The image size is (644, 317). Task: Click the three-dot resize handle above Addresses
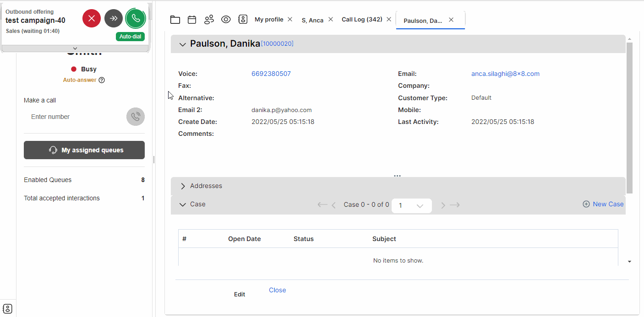[397, 176]
